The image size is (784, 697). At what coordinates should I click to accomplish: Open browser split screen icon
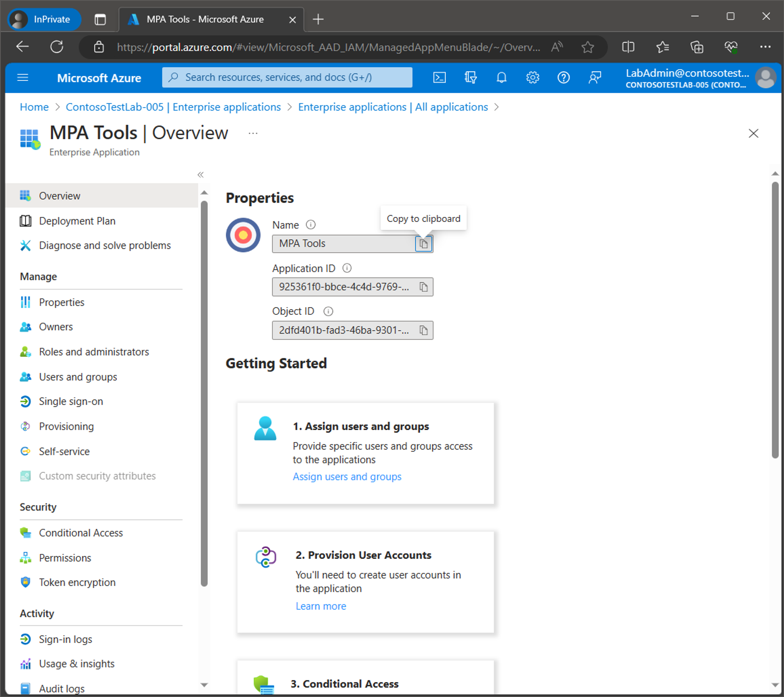click(x=628, y=47)
